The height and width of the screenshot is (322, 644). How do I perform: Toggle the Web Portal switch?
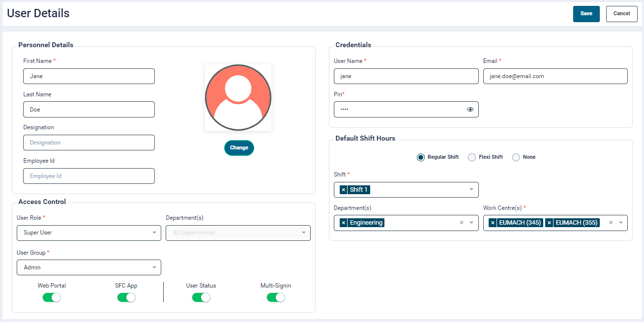(52, 297)
